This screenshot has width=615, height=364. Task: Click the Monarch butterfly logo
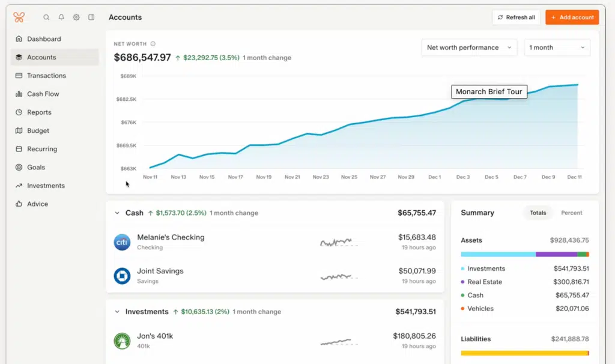[x=19, y=17]
